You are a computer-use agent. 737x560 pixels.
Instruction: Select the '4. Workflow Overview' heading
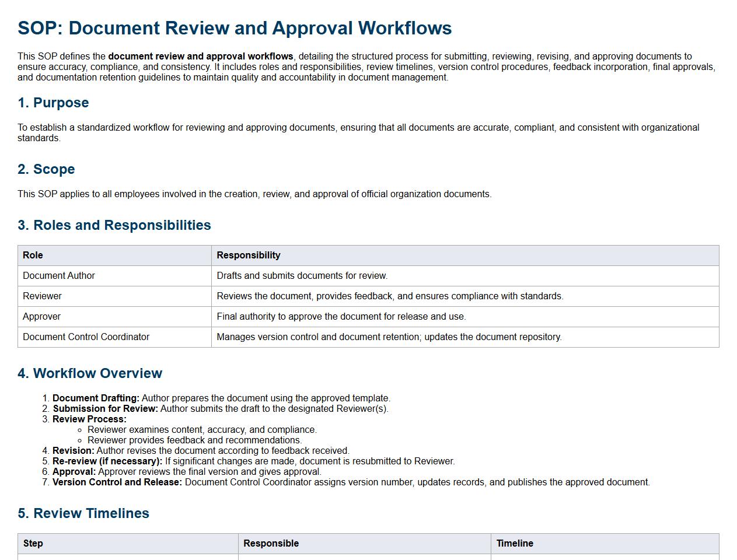90,373
